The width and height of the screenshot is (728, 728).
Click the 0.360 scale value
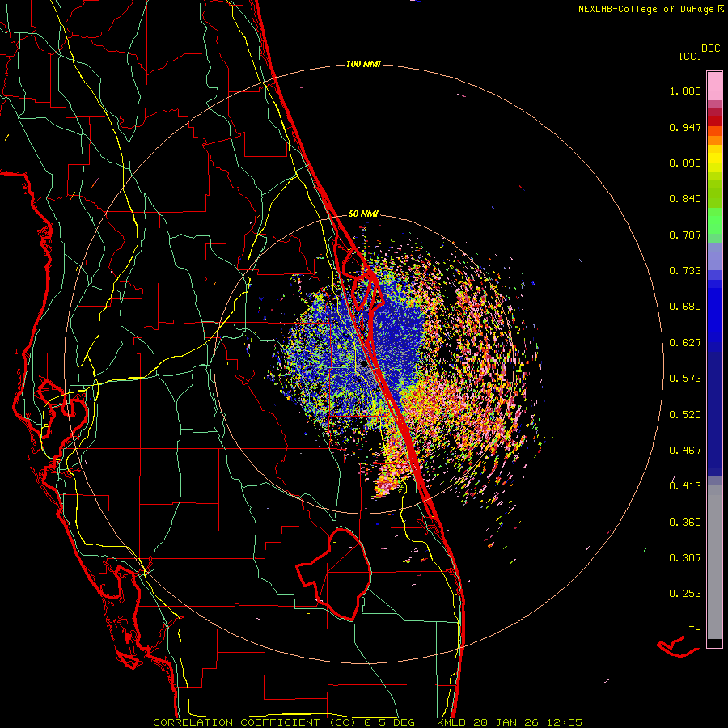[685, 523]
